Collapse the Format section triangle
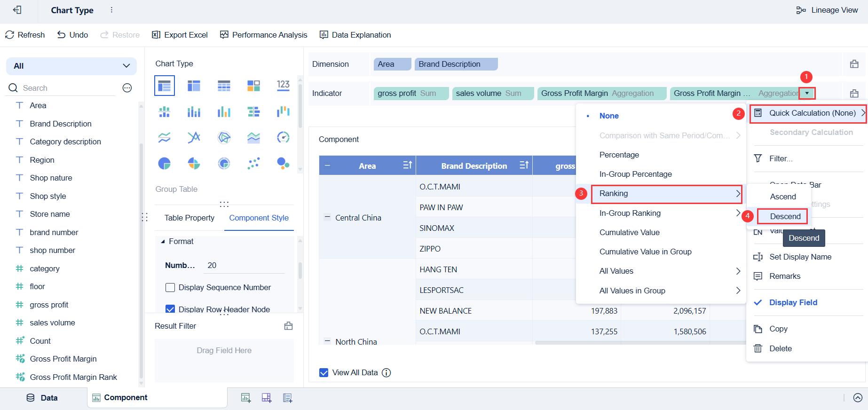Screen dimensions: 868x410 pyautogui.click(x=163, y=242)
